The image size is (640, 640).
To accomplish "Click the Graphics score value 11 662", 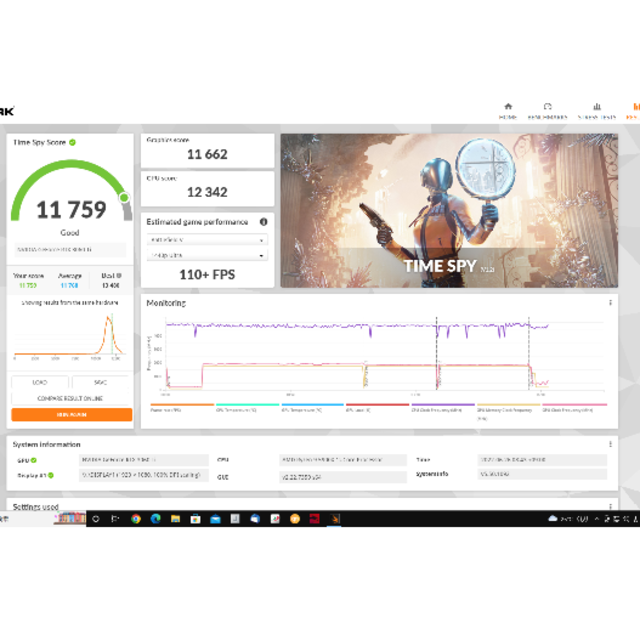I will 207,154.
